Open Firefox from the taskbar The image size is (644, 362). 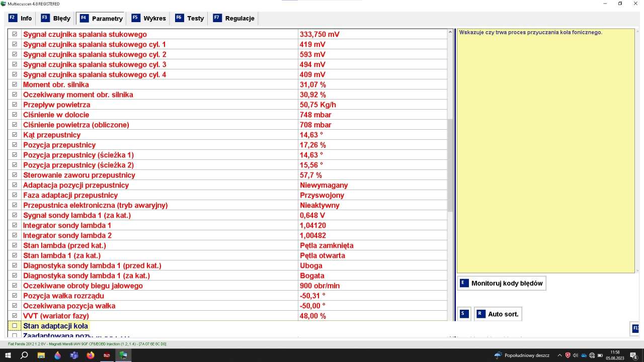pyautogui.click(x=91, y=355)
